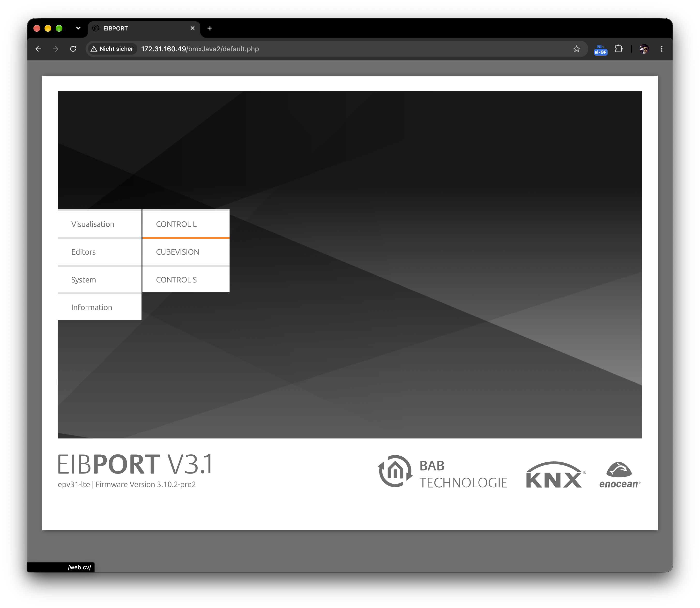The width and height of the screenshot is (700, 608).
Task: Open a new browser tab with plus
Action: click(x=210, y=28)
